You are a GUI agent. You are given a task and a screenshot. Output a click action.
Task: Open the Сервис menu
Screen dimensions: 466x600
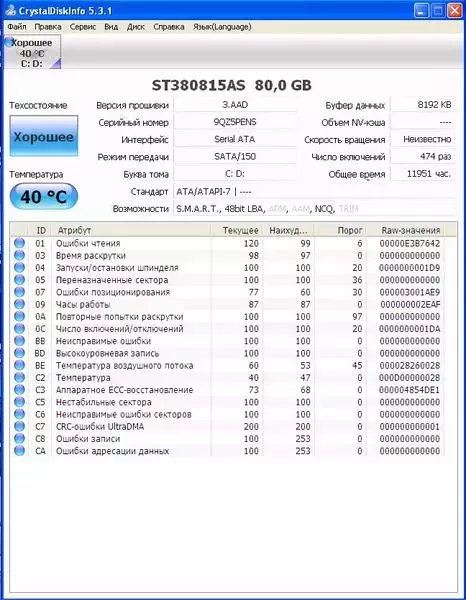tap(83, 27)
